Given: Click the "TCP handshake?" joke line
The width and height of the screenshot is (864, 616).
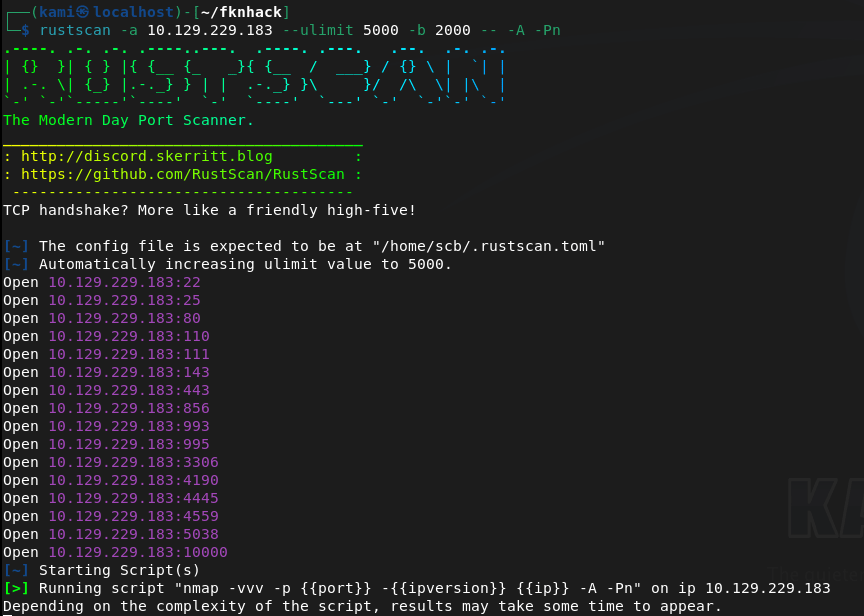Looking at the screenshot, I should click(209, 210).
